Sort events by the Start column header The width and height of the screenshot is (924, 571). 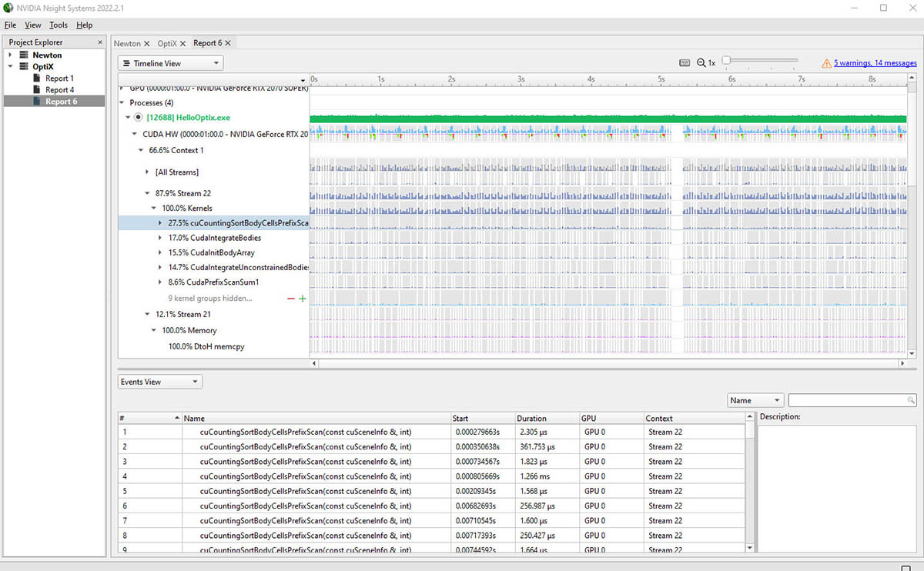click(x=482, y=419)
